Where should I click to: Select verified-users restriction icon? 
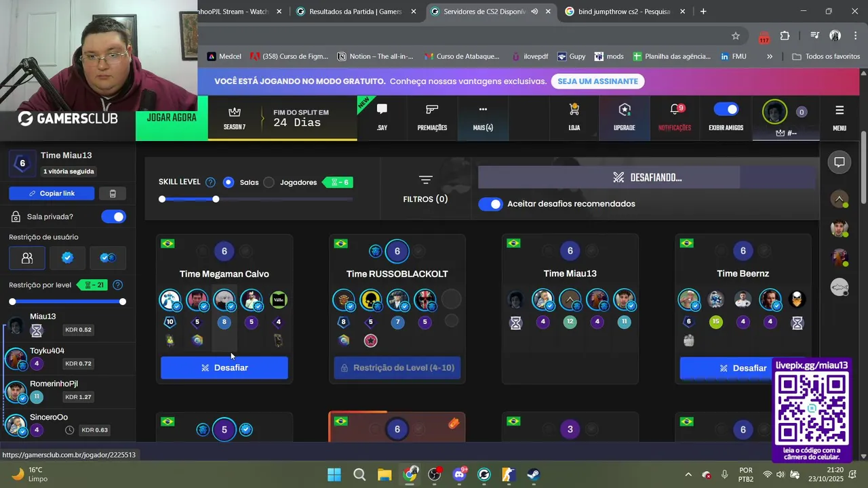(68, 258)
